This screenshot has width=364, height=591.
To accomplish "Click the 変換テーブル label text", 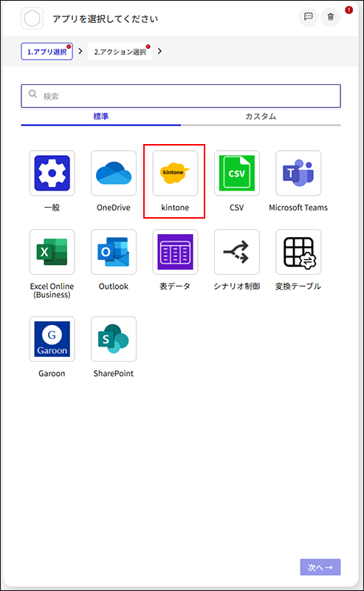I will coord(298,286).
